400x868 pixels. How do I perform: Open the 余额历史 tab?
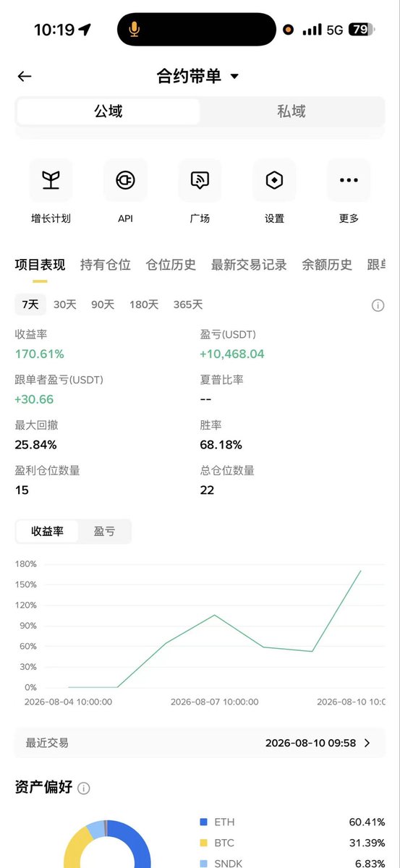(327, 265)
